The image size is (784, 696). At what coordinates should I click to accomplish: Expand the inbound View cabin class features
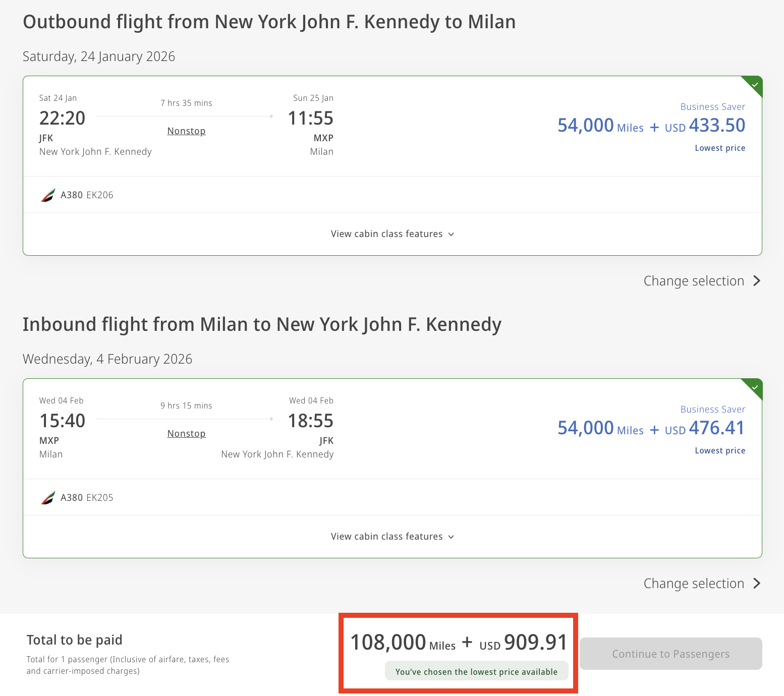coord(386,537)
